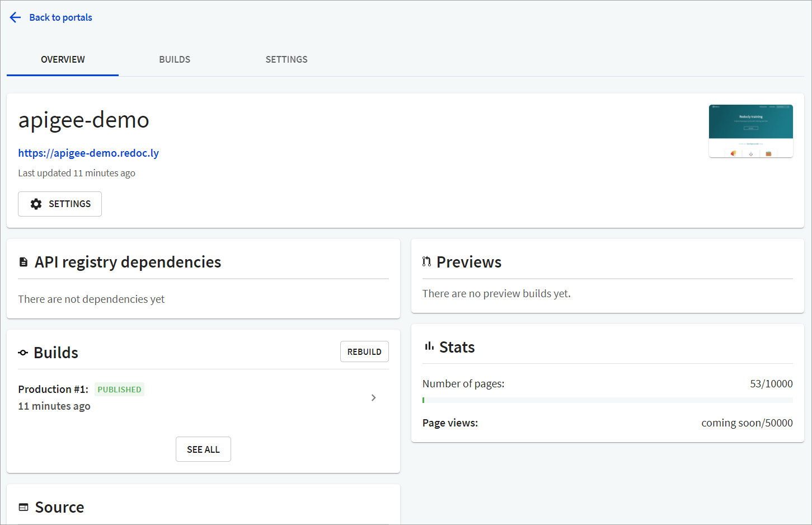
Task: Click the Settings button with gear icon
Action: click(60, 204)
